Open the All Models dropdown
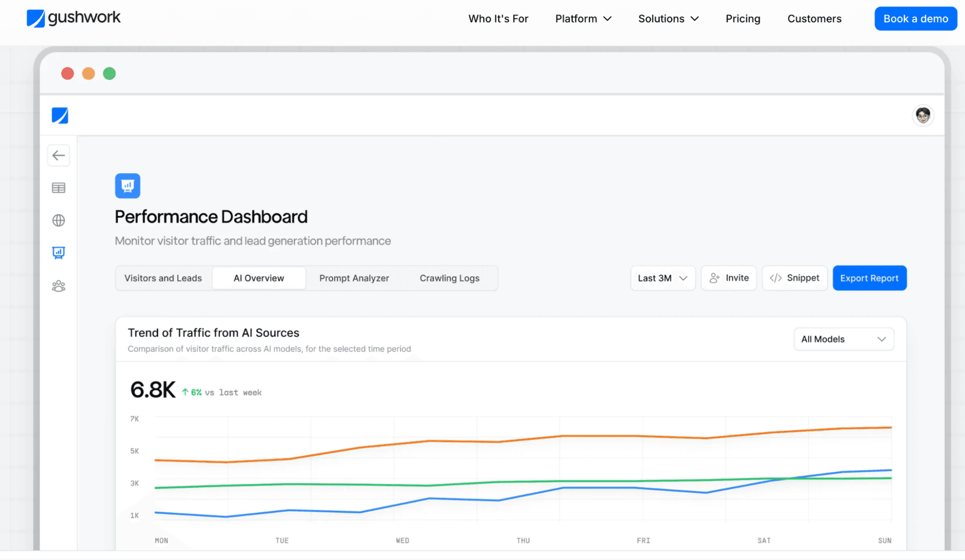965x560 pixels. (x=843, y=340)
